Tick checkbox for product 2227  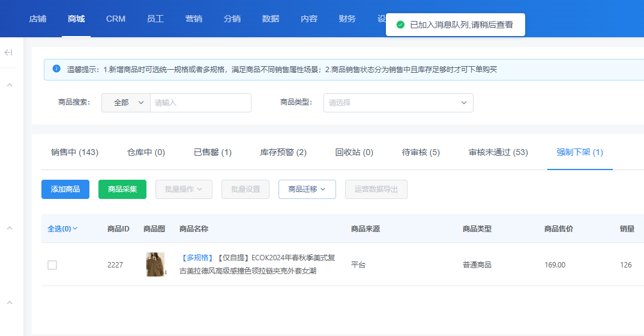point(52,265)
